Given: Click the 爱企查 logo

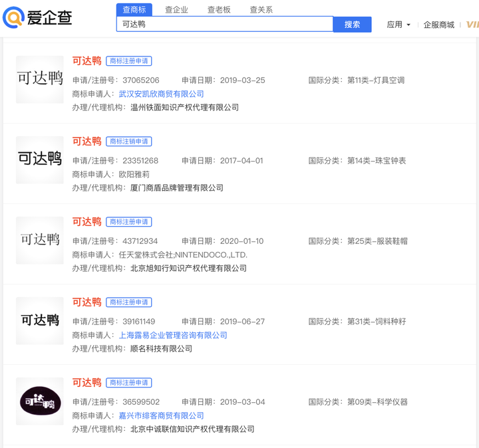Looking at the screenshot, I should pyautogui.click(x=37, y=18).
